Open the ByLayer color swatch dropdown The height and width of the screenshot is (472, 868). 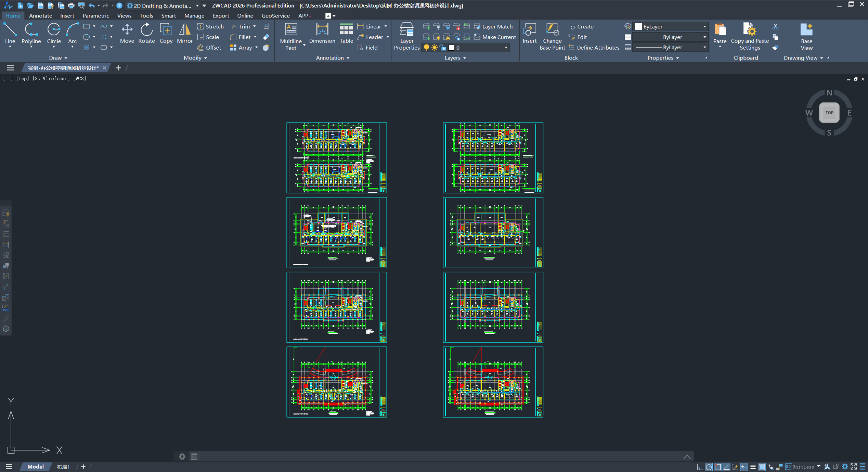click(704, 26)
